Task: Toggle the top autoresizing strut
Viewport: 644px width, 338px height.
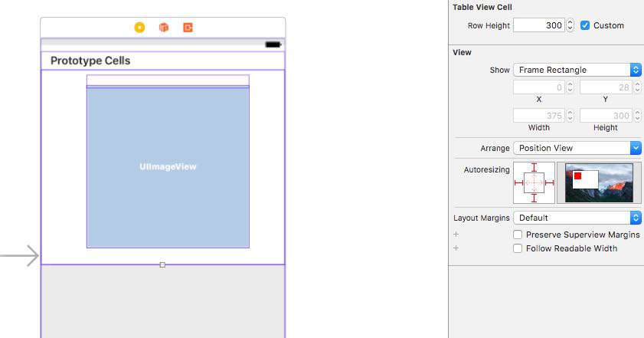Action: point(534,167)
